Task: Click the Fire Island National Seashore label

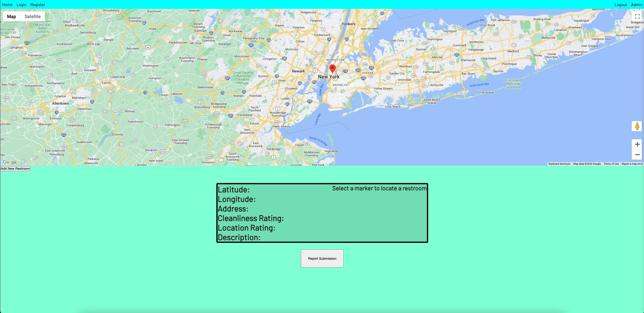Action: (x=513, y=84)
